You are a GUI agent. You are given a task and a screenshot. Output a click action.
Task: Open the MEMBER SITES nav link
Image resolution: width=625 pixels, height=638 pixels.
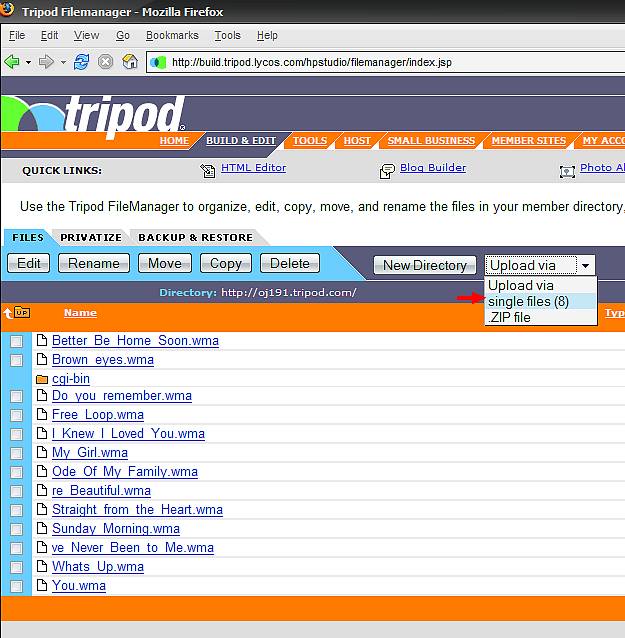pos(529,140)
